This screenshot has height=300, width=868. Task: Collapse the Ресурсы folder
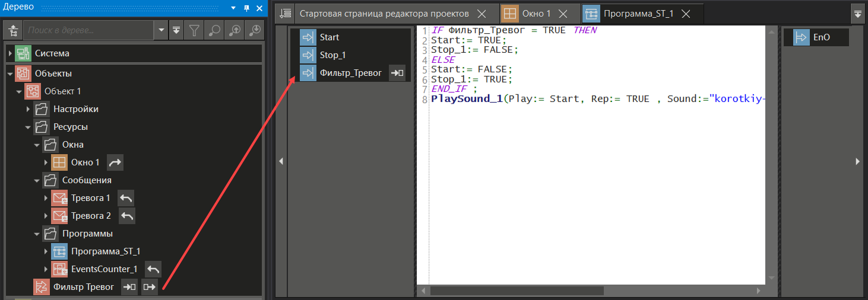point(28,127)
